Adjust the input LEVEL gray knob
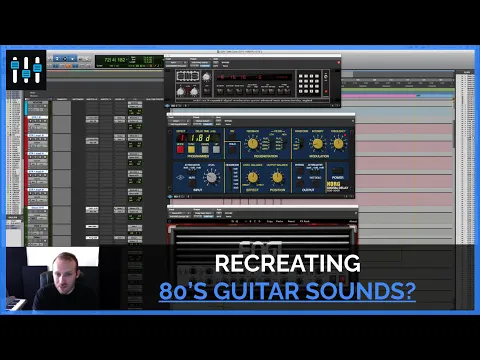 point(211,177)
